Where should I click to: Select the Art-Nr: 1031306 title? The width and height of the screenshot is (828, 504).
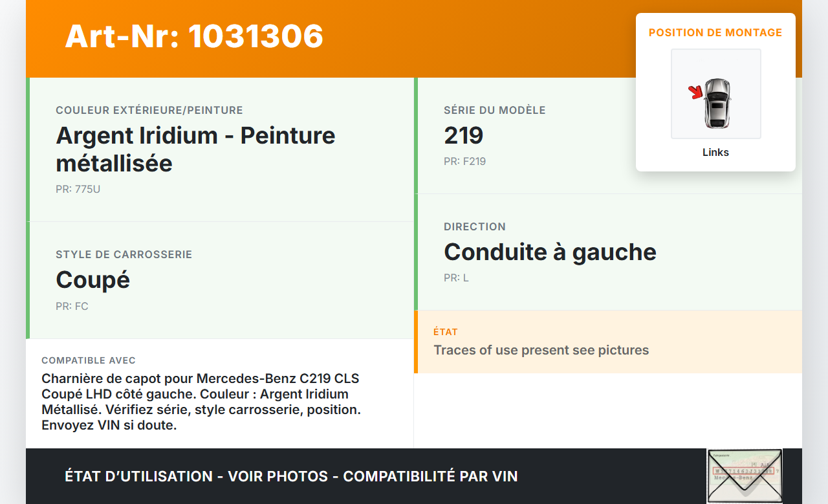point(194,36)
